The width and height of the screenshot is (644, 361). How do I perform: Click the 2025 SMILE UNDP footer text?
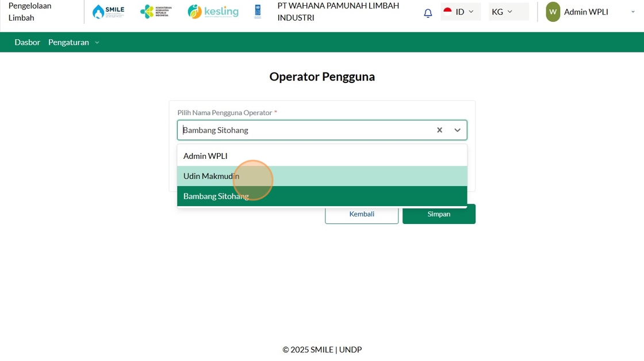tap(322, 349)
